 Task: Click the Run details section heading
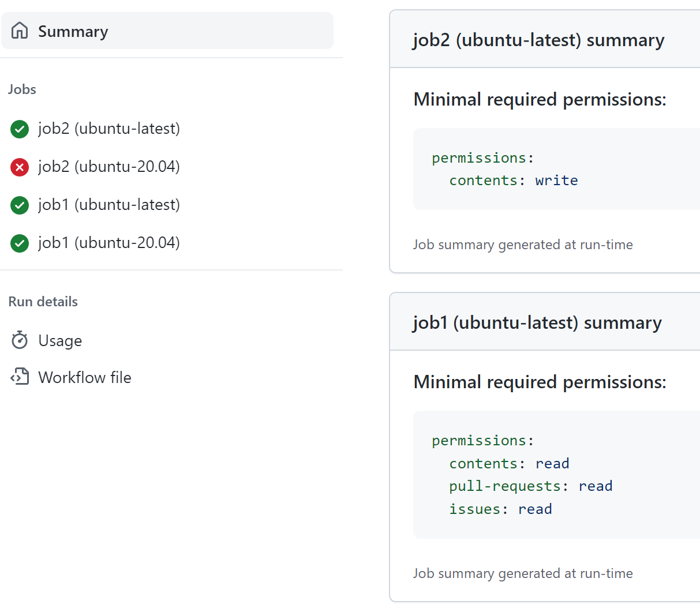(x=43, y=302)
